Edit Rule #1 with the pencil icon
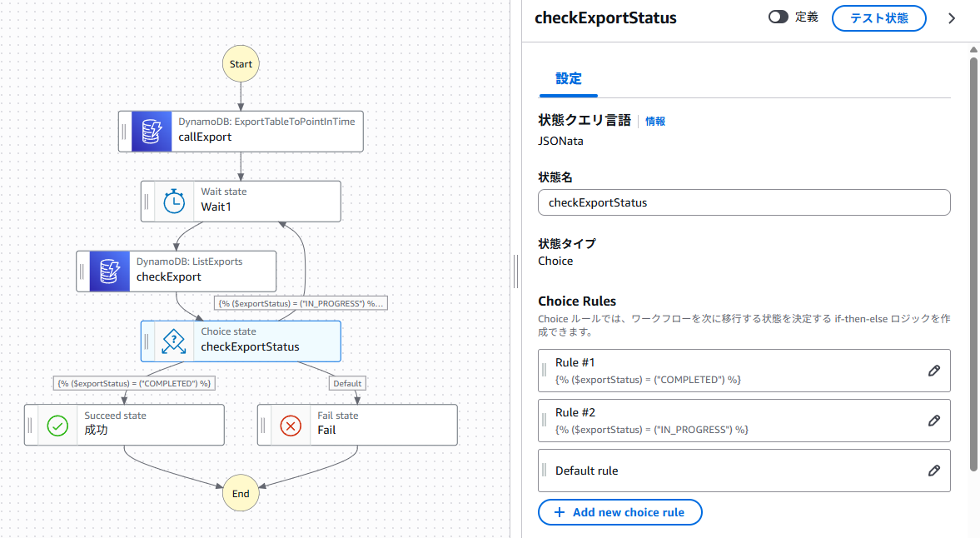This screenshot has width=980, height=538. pyautogui.click(x=934, y=370)
